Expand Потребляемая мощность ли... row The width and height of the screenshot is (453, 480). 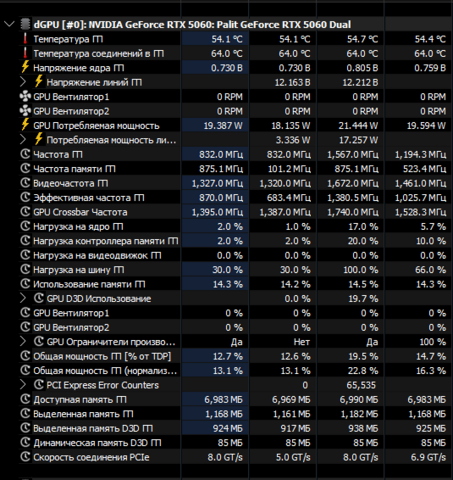[x=23, y=140]
